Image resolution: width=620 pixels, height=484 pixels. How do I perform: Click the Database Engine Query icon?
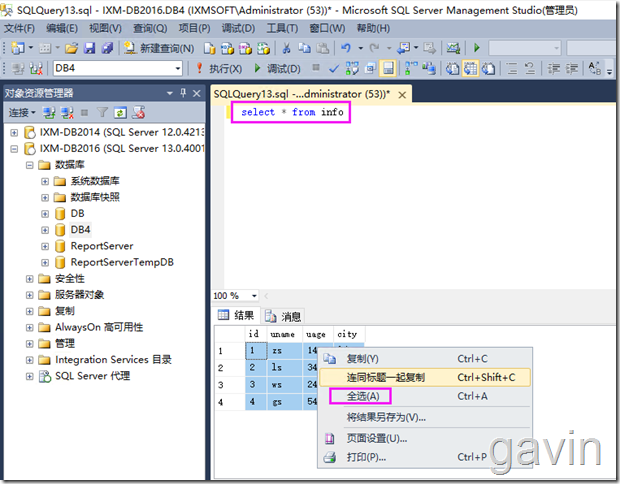(x=210, y=48)
